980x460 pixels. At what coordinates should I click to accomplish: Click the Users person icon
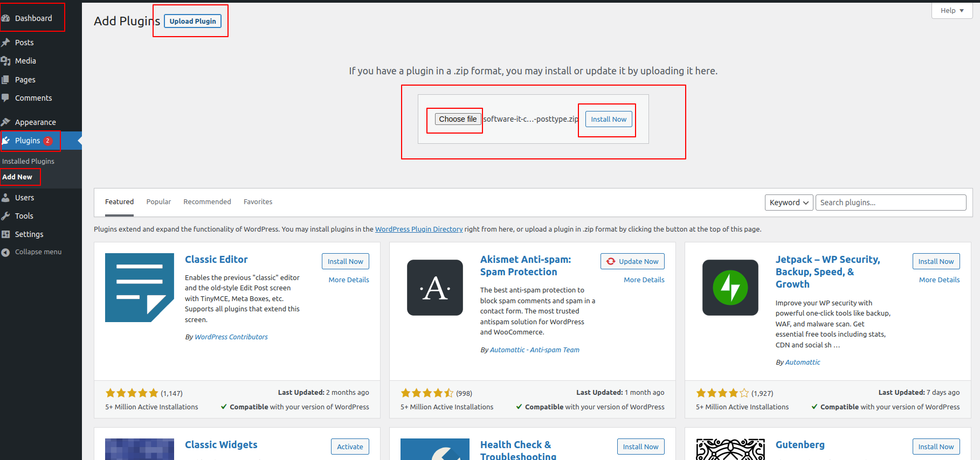(x=6, y=198)
